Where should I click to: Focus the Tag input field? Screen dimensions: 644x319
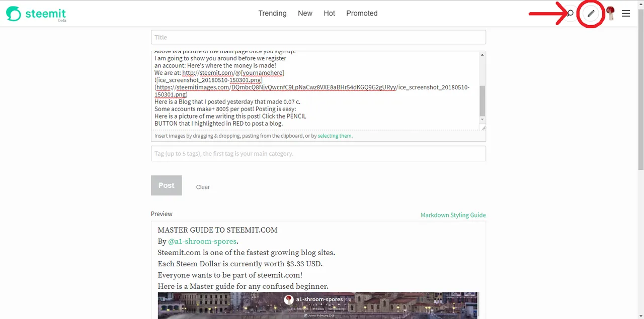click(318, 153)
